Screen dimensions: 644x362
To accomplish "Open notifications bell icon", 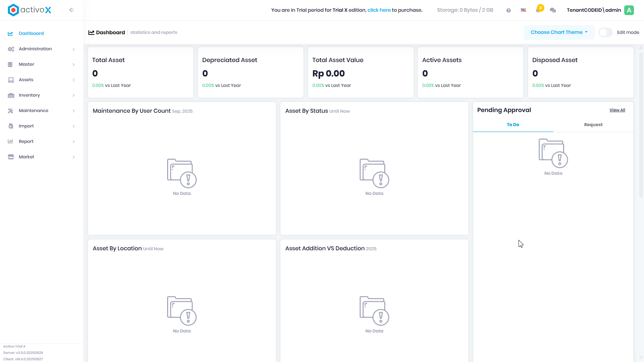I will click(x=538, y=10).
